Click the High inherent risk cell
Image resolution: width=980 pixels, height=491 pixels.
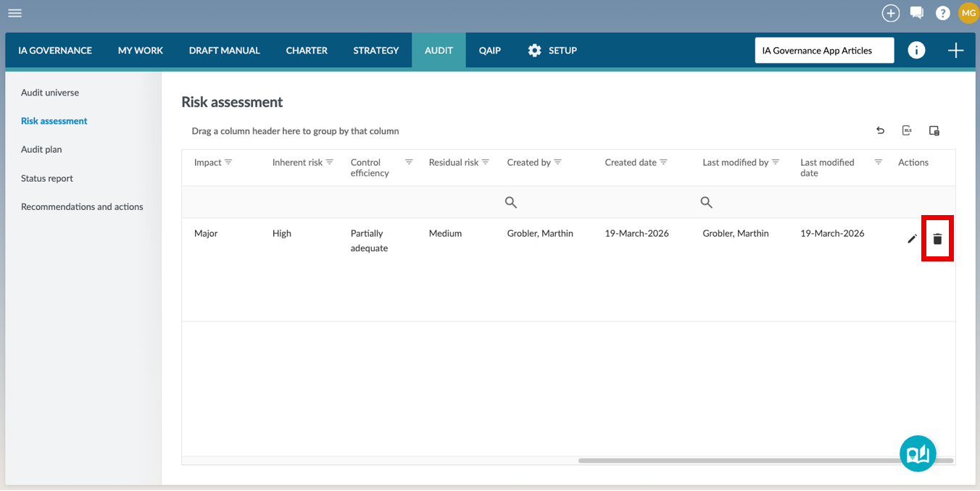click(x=282, y=233)
